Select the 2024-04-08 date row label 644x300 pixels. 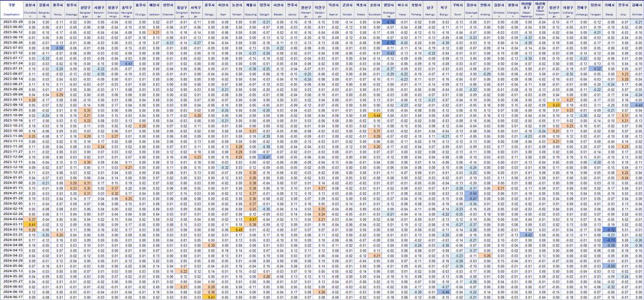click(x=11, y=245)
